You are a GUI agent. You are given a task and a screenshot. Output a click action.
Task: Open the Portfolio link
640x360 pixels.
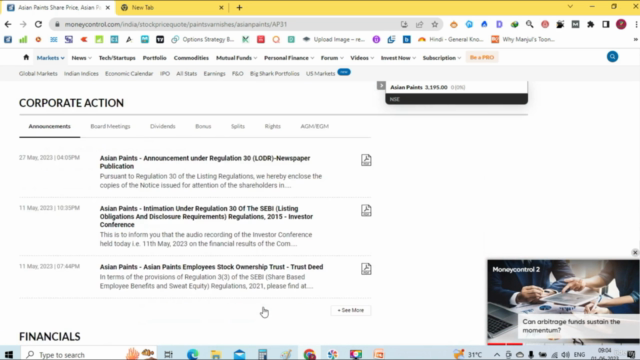[154, 58]
